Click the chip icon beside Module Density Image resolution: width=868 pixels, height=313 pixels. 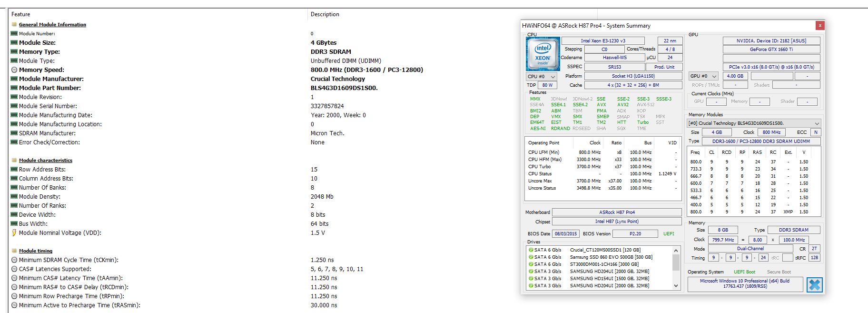(14, 196)
